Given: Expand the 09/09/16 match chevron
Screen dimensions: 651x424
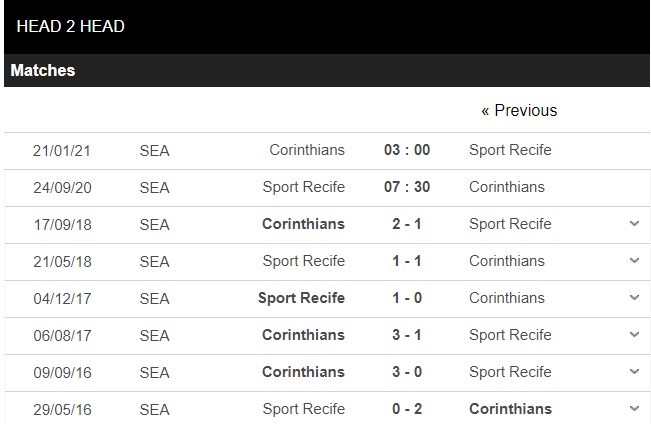Looking at the screenshot, I should 634,372.
